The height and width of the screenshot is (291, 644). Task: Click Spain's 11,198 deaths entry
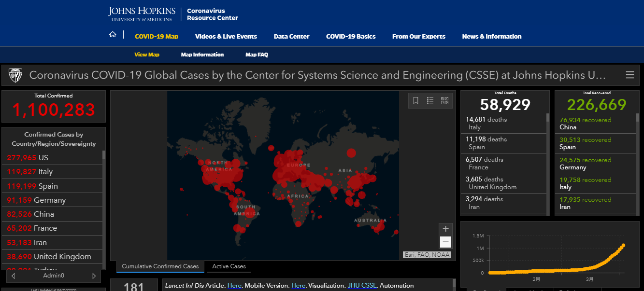click(504, 143)
